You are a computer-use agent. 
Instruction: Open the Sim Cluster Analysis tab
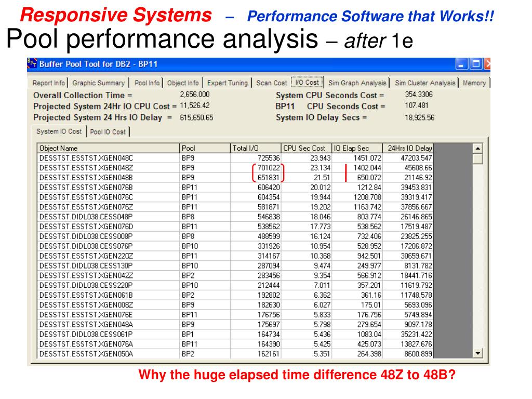(x=425, y=83)
